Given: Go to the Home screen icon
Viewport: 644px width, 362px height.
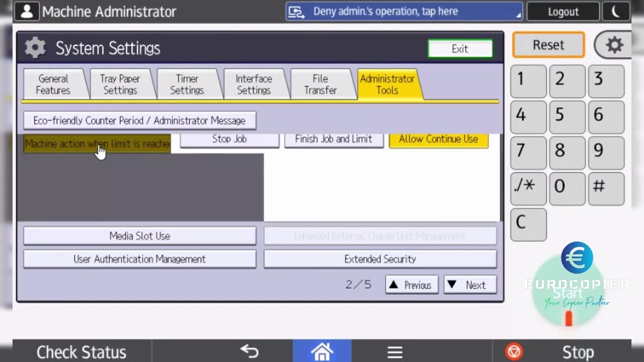Looking at the screenshot, I should [322, 351].
